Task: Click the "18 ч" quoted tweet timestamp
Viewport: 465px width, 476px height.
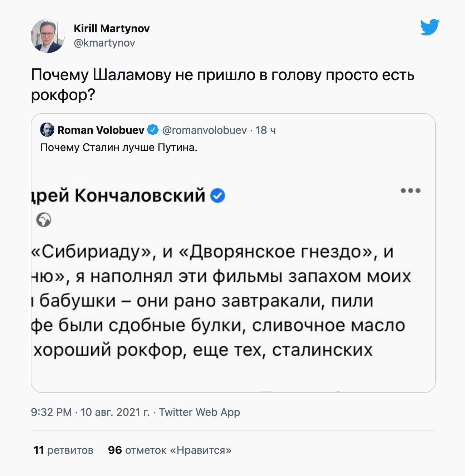Action: coord(266,130)
